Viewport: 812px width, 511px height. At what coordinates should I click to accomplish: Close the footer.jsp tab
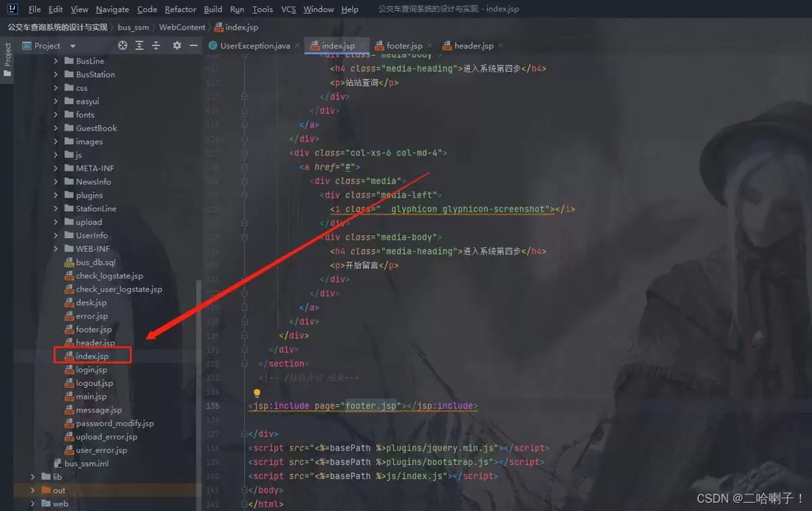pyautogui.click(x=430, y=46)
